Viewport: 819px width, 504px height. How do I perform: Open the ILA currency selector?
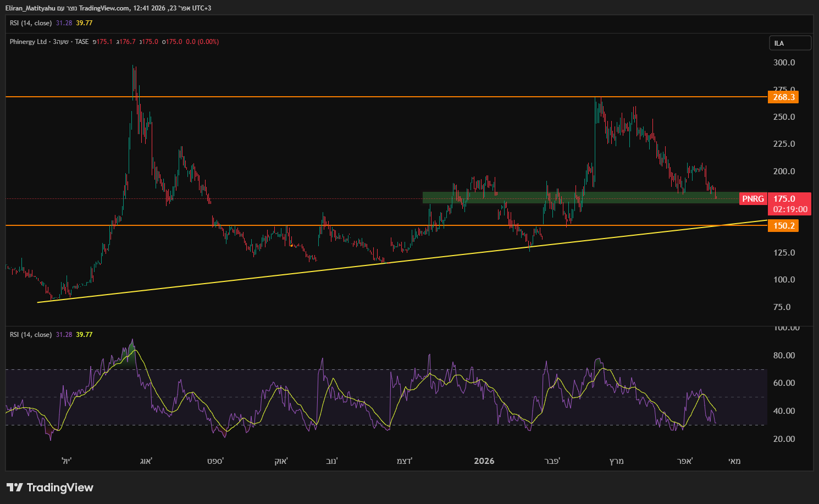tap(789, 43)
